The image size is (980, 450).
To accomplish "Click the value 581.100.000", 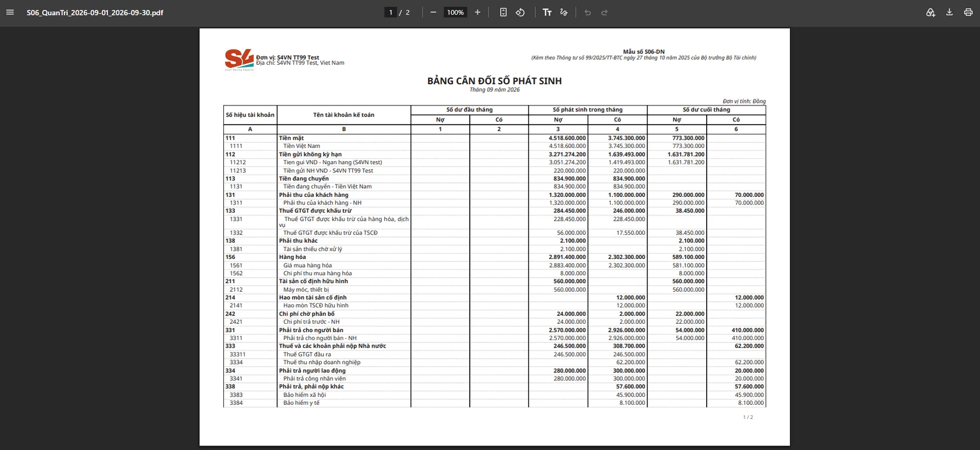I will (x=688, y=266).
